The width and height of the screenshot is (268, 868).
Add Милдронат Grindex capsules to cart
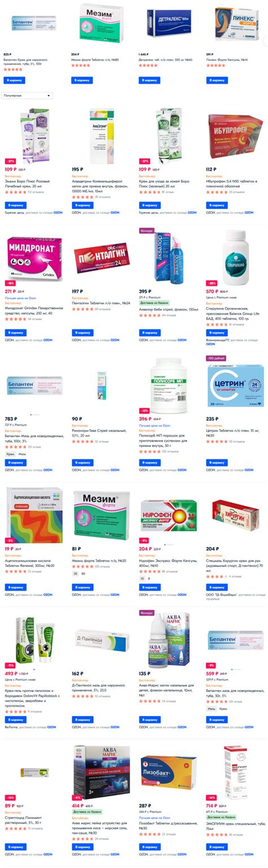coord(15,333)
